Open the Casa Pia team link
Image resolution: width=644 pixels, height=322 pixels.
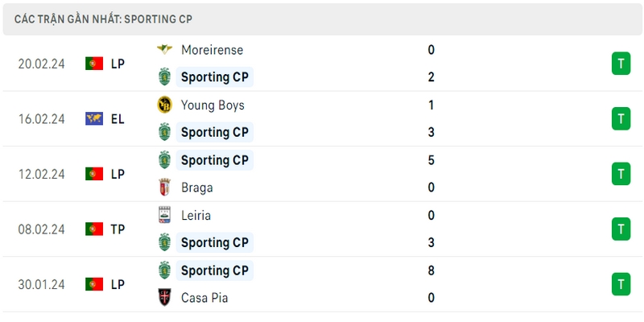(204, 298)
